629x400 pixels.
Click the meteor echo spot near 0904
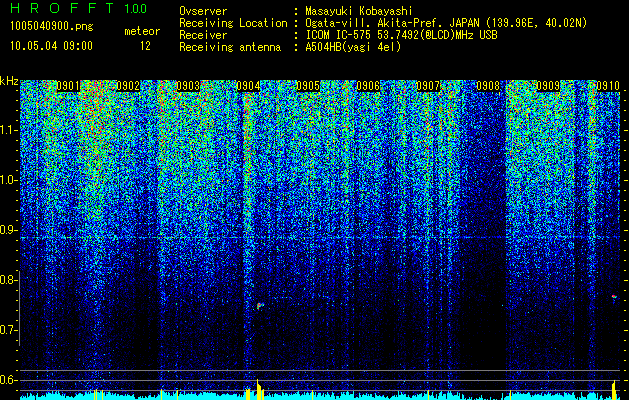(260, 306)
